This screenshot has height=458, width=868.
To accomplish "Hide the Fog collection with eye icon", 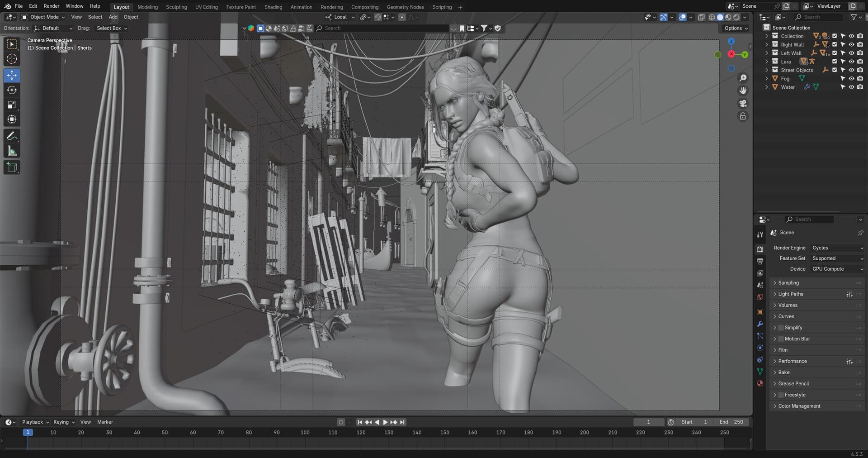I will [x=851, y=79].
